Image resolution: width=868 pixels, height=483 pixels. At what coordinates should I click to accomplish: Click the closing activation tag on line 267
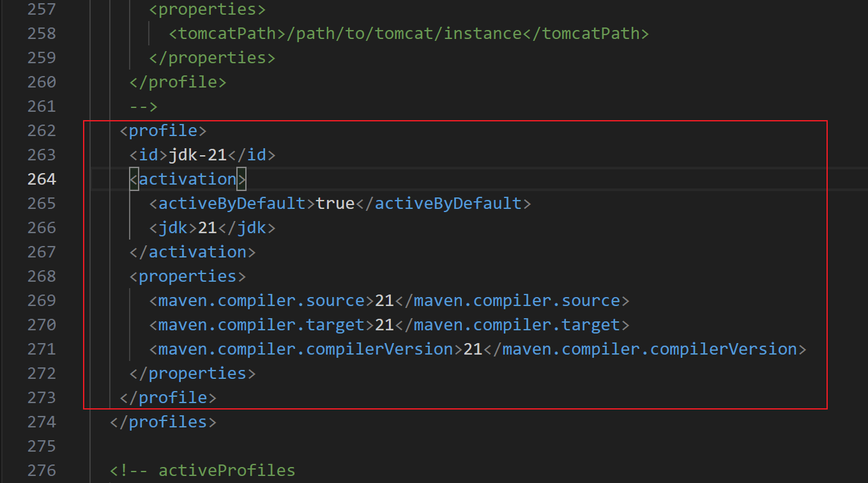(191, 251)
